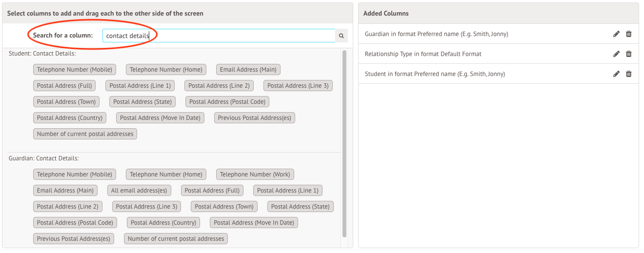Image resolution: width=644 pixels, height=253 pixels.
Task: Delete the Student Preferred name column
Action: coord(628,74)
